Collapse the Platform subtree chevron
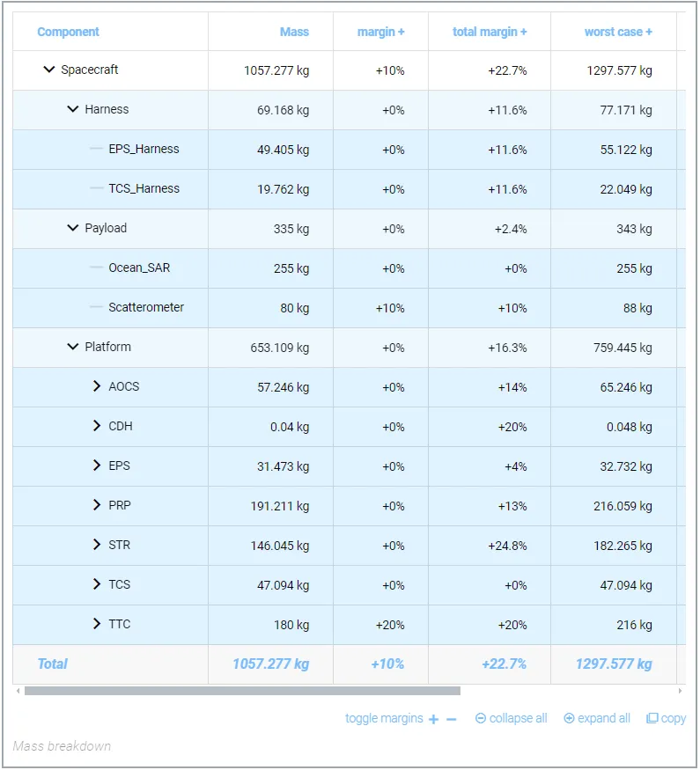 [x=73, y=347]
